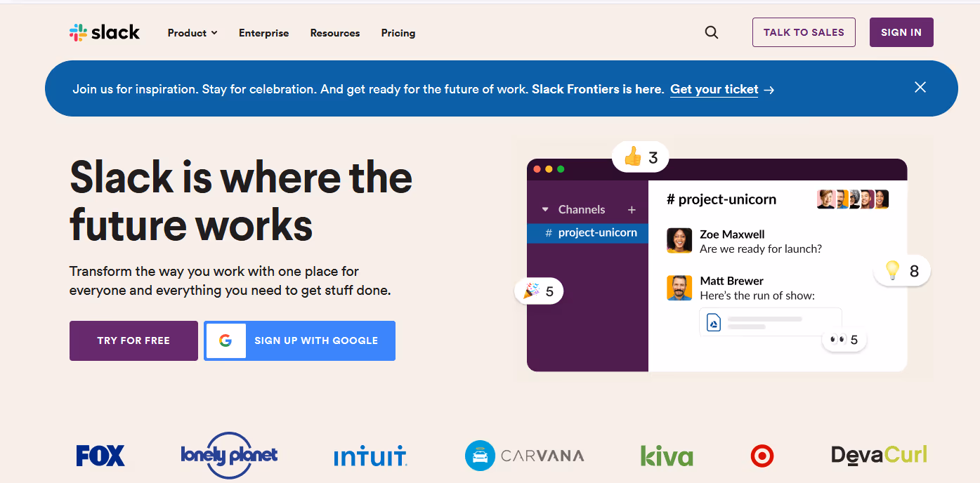Open the Resources menu item
The image size is (980, 483).
click(335, 33)
